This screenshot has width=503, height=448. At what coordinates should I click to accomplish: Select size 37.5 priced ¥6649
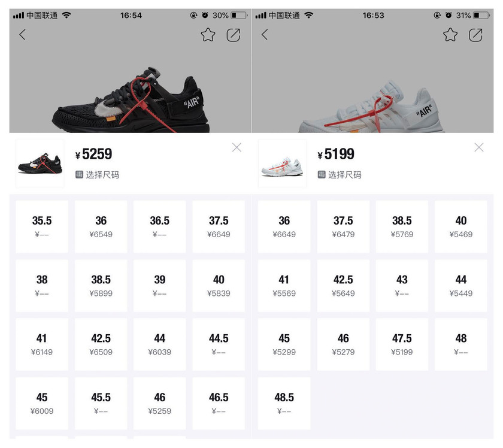(x=219, y=226)
